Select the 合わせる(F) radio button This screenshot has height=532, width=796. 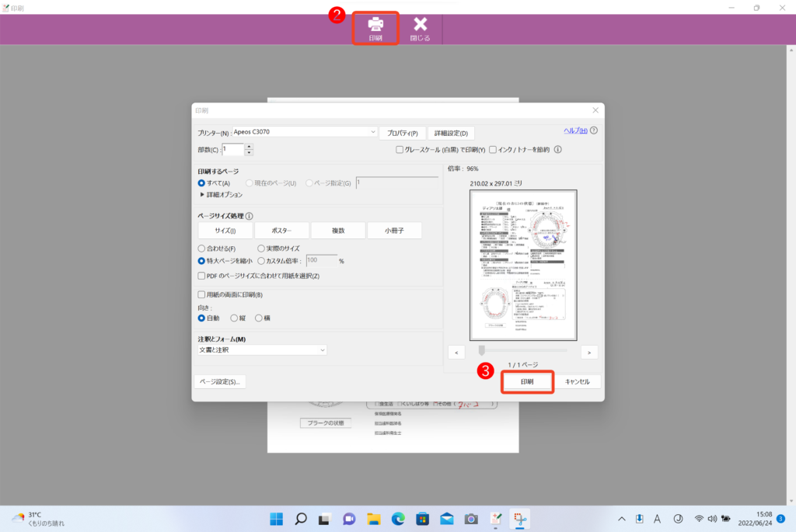[x=202, y=249]
